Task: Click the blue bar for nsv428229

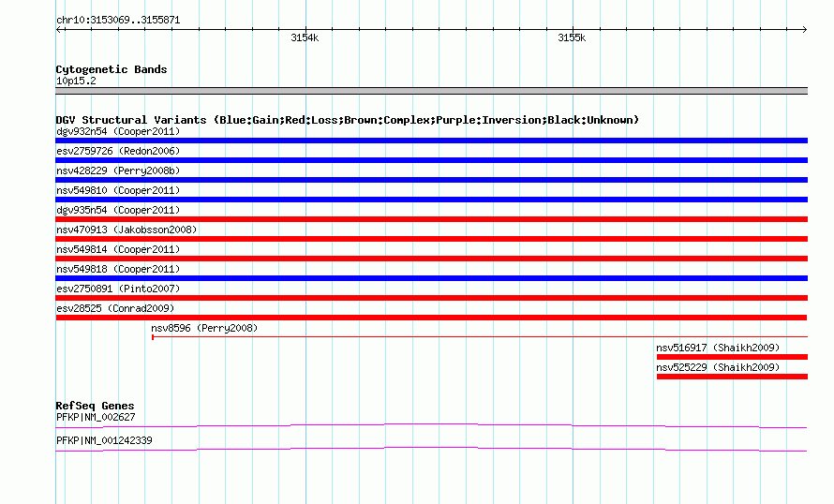Action: 431,180
